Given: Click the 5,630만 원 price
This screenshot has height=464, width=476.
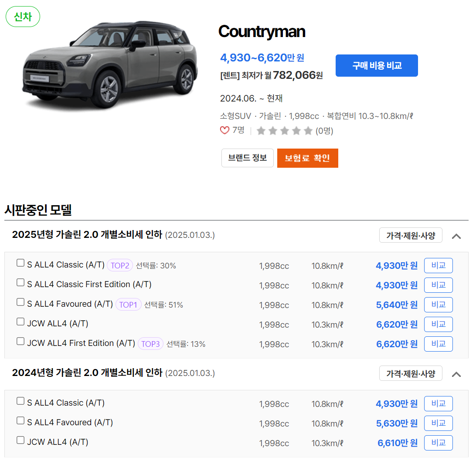Looking at the screenshot, I should pos(397,423).
